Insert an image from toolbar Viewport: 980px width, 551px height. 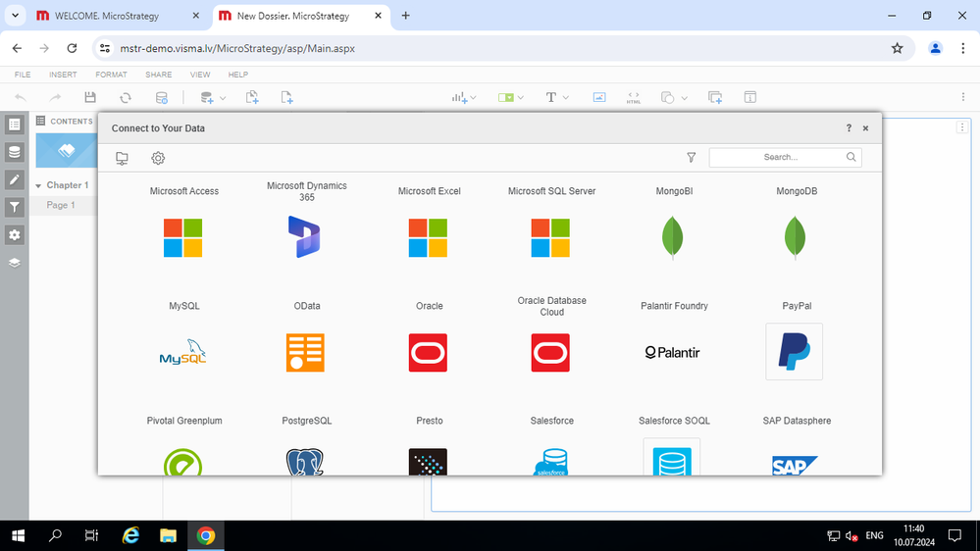(598, 97)
